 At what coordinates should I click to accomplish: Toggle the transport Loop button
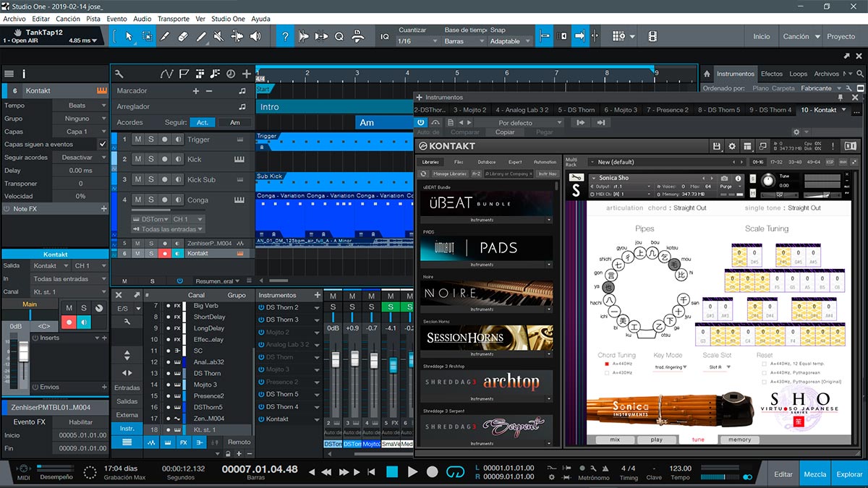(x=455, y=471)
